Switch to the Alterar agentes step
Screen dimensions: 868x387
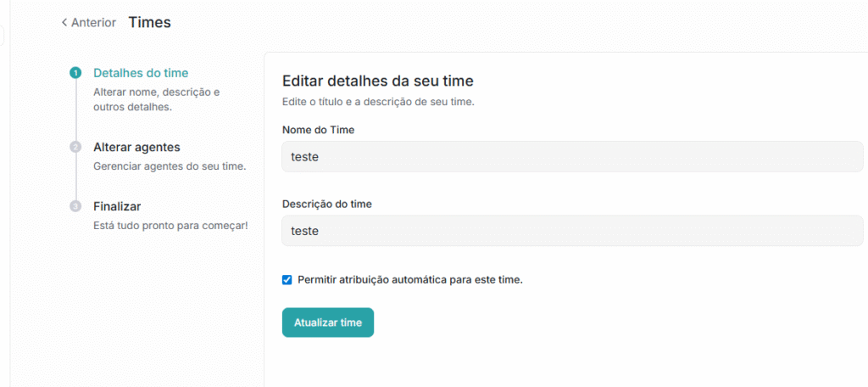[136, 147]
